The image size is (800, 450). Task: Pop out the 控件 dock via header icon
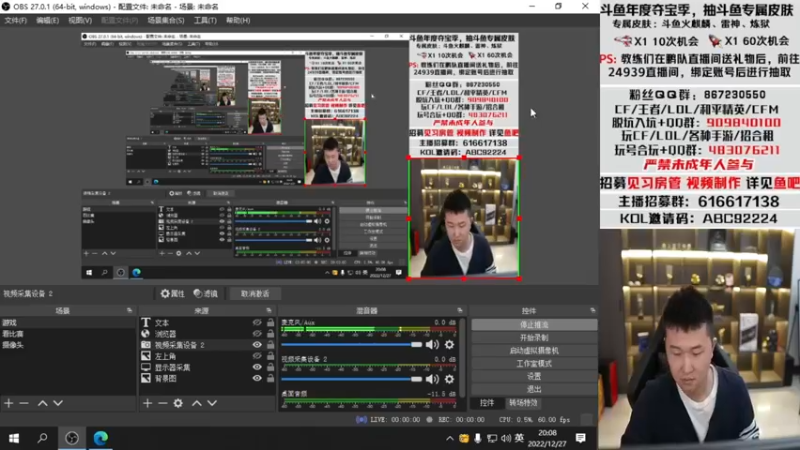593,310
